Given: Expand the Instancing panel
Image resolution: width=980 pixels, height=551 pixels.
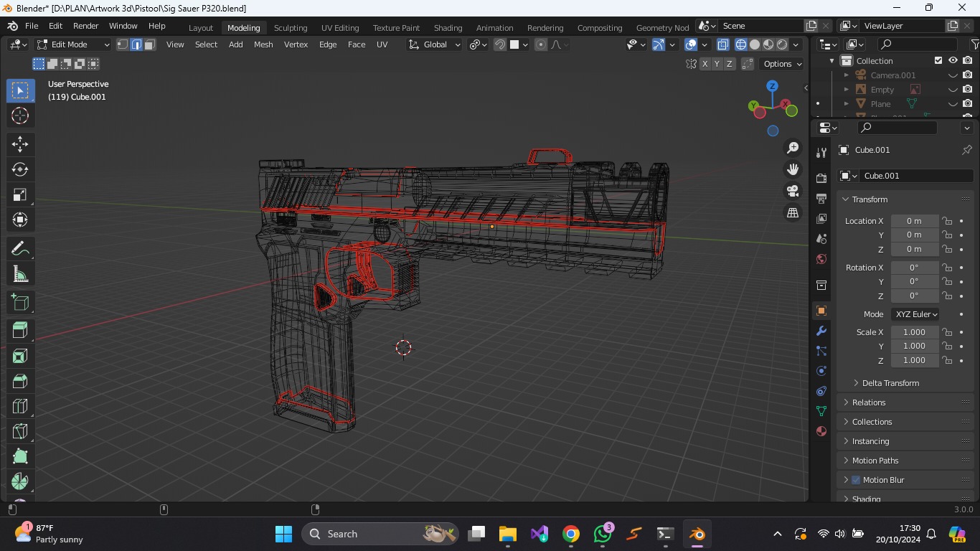Looking at the screenshot, I should [870, 441].
